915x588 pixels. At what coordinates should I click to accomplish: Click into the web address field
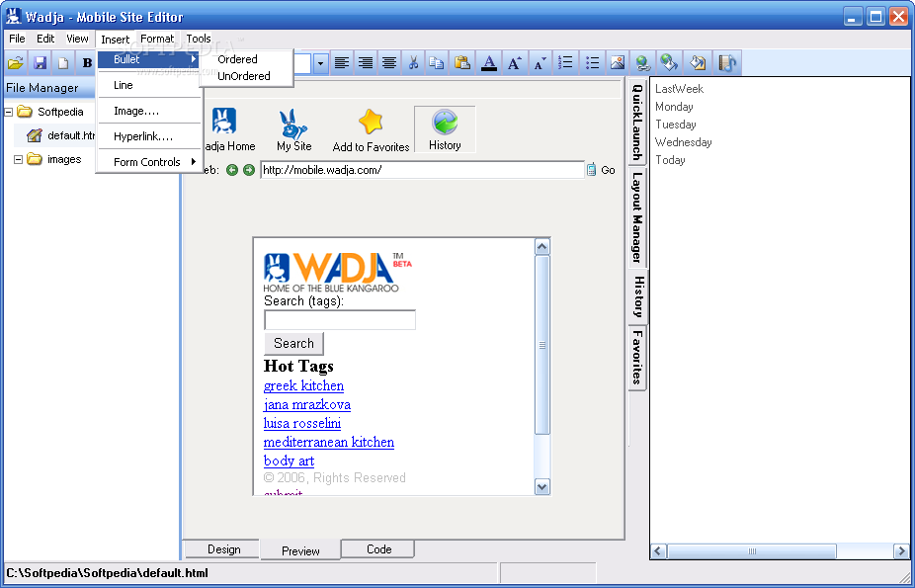click(x=422, y=170)
